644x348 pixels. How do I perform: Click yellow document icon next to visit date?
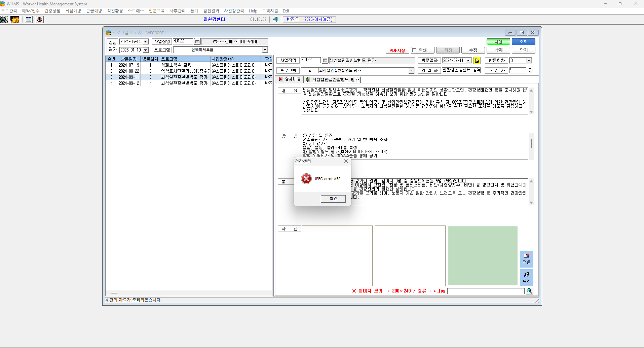(x=477, y=61)
